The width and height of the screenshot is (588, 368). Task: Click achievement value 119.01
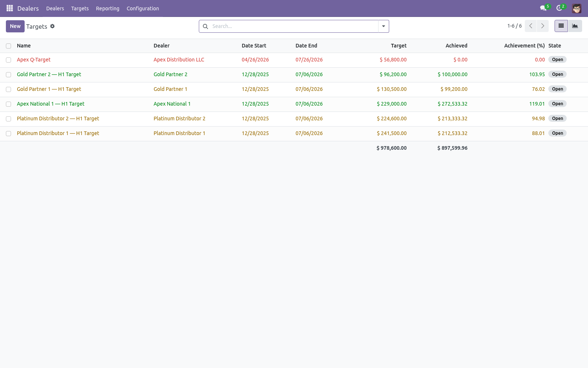(537, 104)
